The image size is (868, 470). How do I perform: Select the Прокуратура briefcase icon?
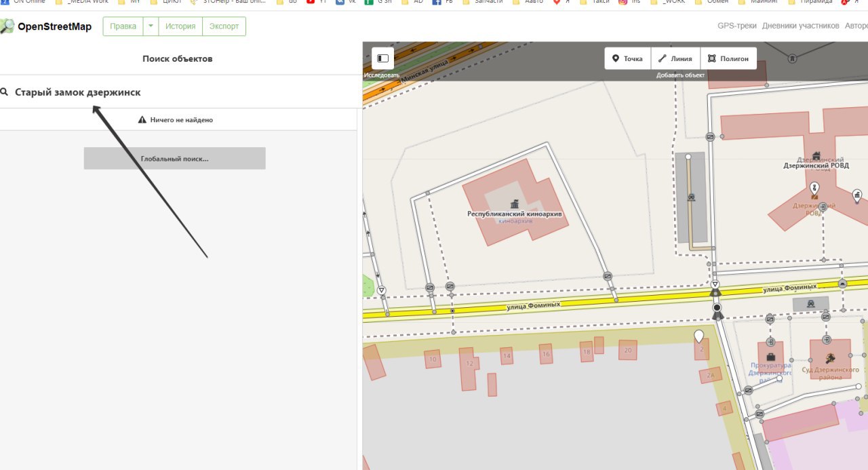pos(770,357)
